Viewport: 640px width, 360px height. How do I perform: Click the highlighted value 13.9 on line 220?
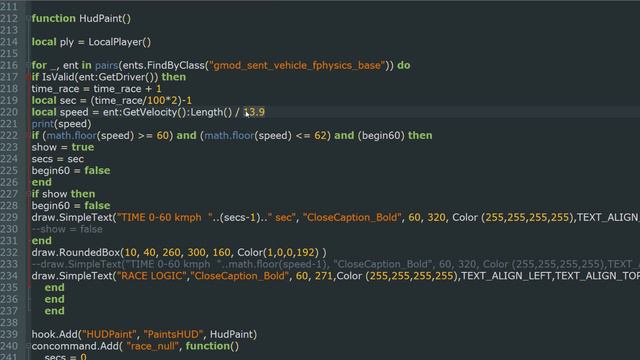pos(254,112)
